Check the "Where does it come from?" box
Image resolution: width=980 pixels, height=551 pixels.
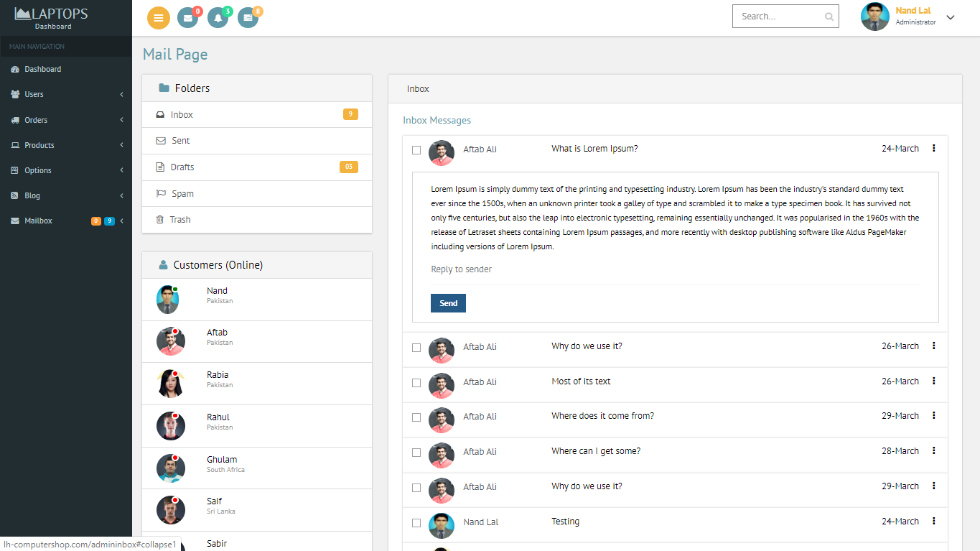[416, 417]
